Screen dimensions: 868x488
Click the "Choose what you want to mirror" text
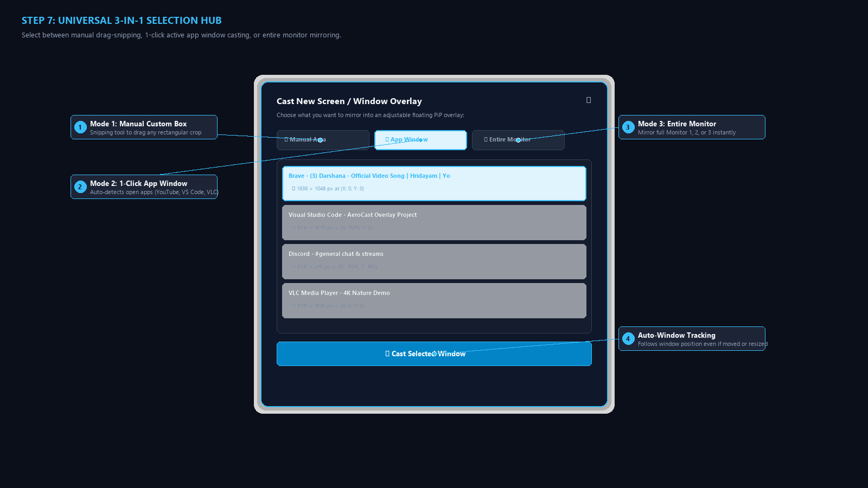(370, 115)
